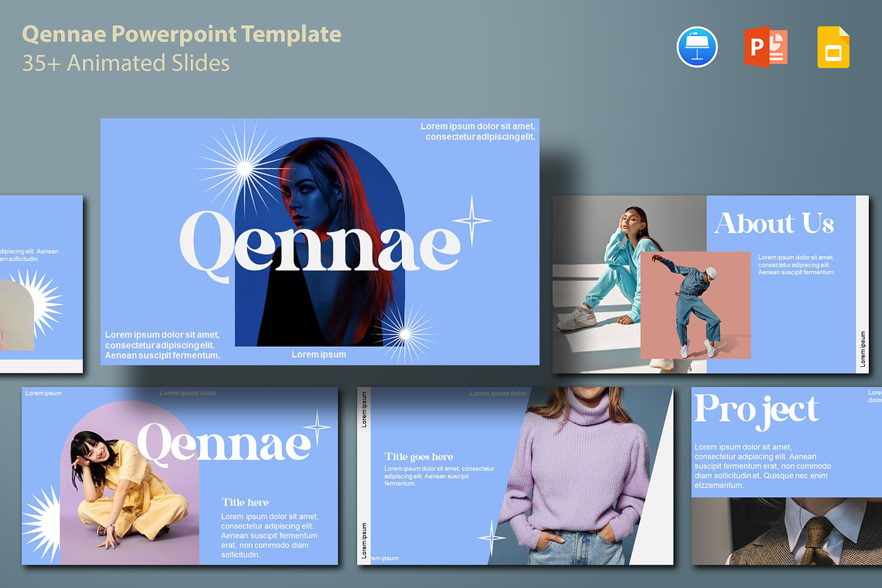
Task: Click the "35+ Animated Slides" subtitle
Action: tap(126, 63)
